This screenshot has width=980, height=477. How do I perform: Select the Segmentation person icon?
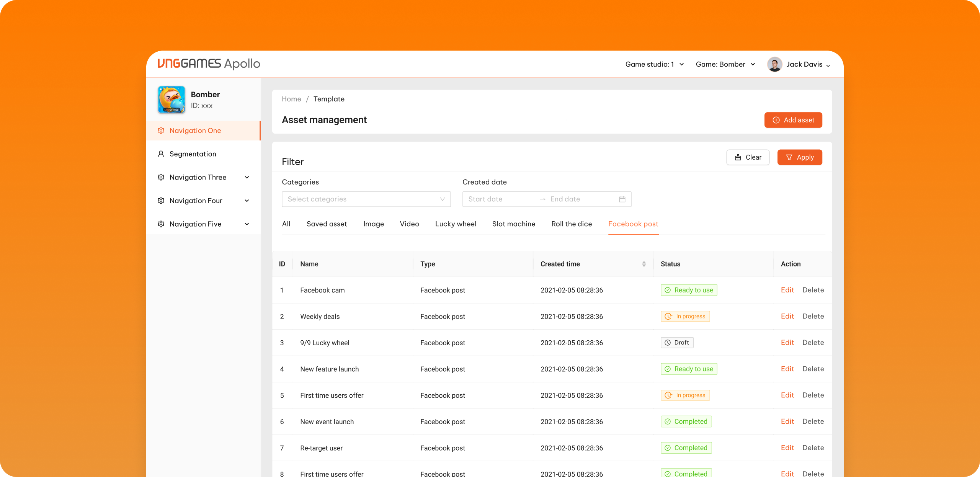coord(161,154)
